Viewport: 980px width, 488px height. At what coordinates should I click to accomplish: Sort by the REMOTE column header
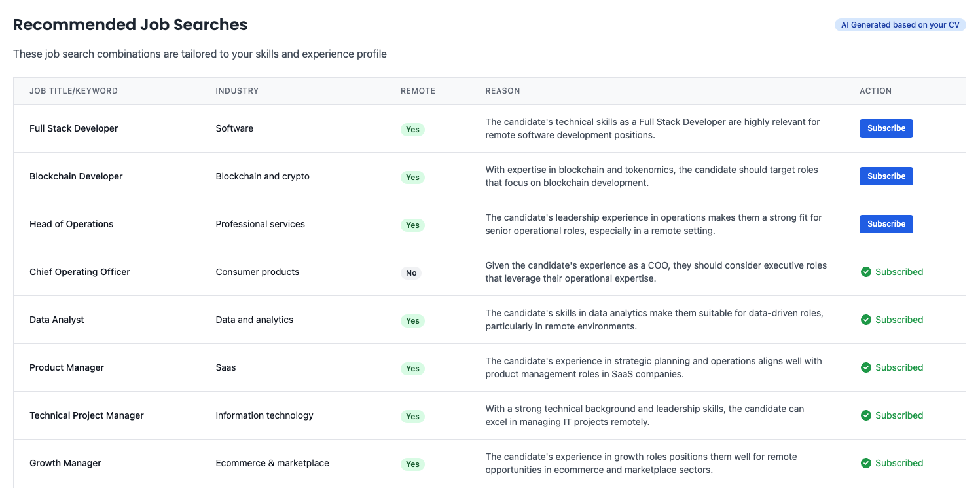pos(418,90)
